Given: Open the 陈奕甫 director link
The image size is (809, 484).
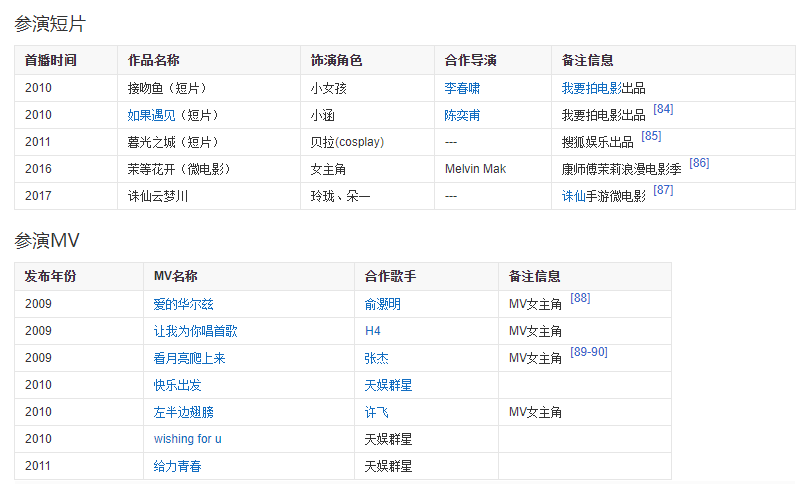Looking at the screenshot, I should click(462, 115).
